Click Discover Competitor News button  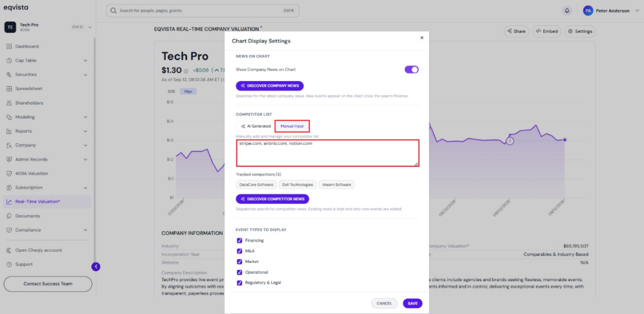[272, 199]
